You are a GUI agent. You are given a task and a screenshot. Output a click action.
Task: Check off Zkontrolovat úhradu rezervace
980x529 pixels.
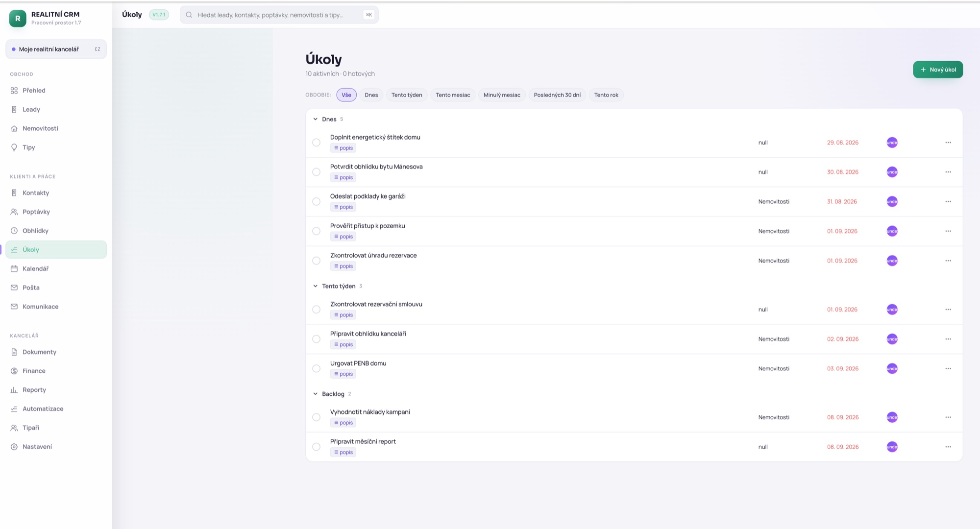click(x=317, y=261)
